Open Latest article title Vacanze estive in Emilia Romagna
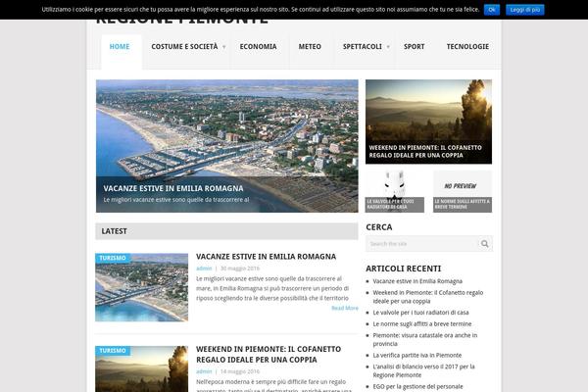Viewport: 588px width, 392px height. pyautogui.click(x=266, y=257)
